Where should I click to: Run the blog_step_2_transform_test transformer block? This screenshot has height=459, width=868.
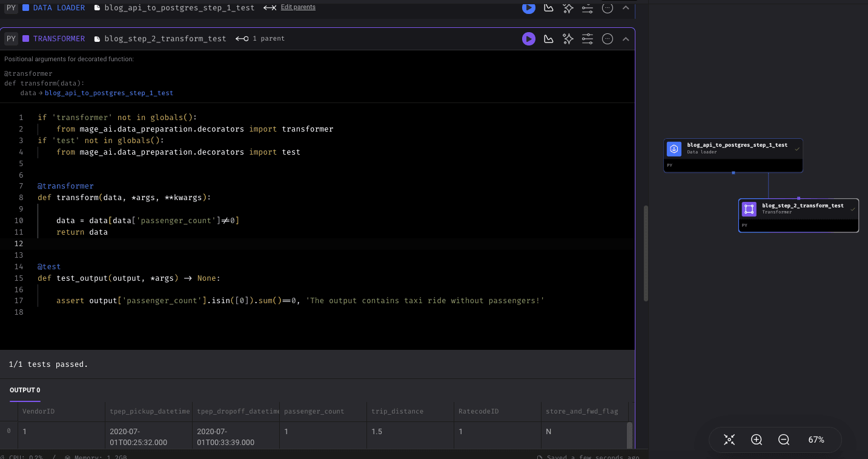[529, 39]
